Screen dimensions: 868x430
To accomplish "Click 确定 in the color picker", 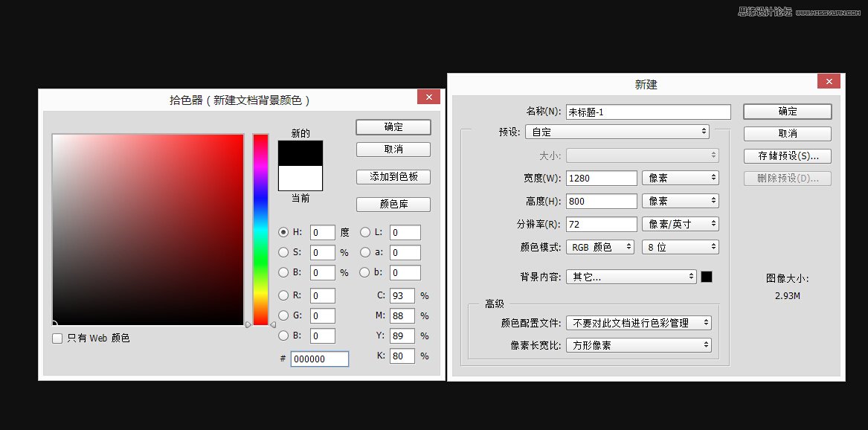I will 393,127.
